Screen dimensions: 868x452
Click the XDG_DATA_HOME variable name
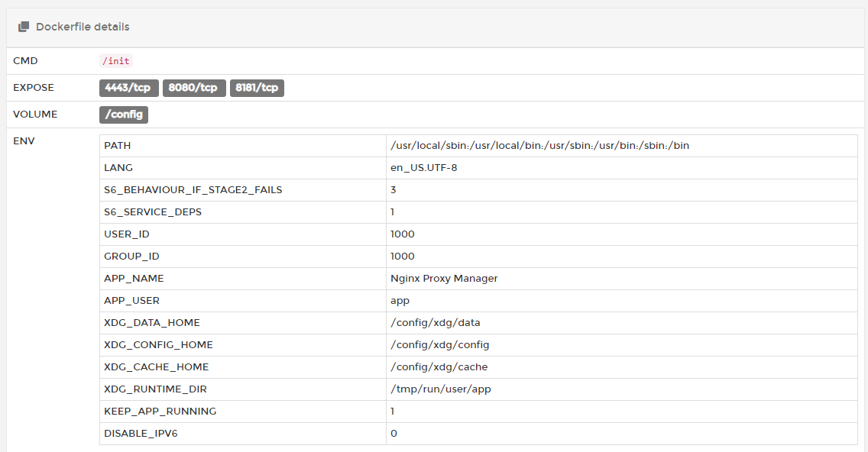click(x=152, y=322)
